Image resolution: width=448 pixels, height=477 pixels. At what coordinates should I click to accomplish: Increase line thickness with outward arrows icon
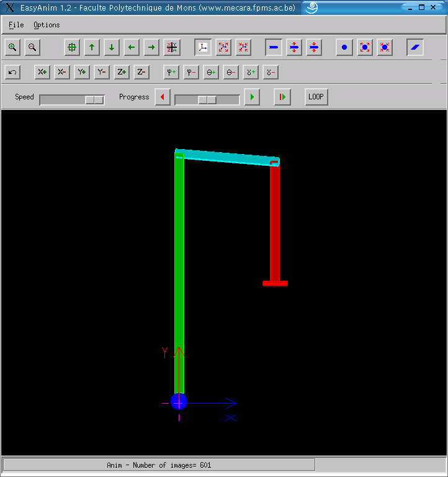pos(294,47)
